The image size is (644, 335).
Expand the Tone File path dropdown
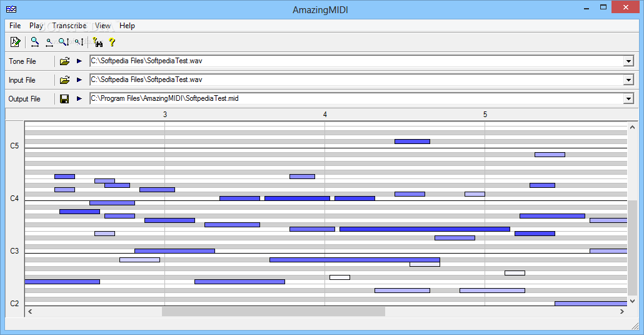click(x=628, y=61)
